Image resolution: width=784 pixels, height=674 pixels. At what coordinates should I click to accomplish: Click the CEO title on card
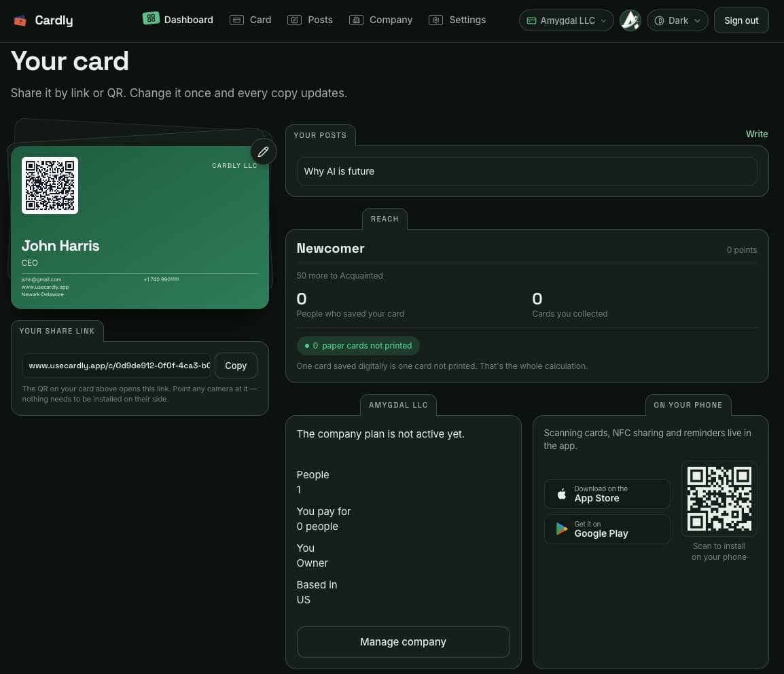click(29, 262)
